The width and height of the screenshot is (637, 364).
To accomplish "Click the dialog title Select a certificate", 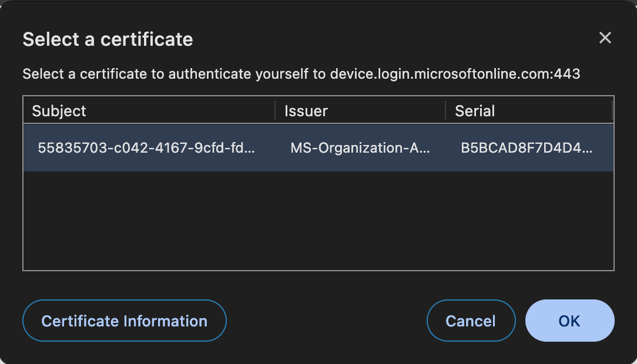I will click(x=108, y=39).
